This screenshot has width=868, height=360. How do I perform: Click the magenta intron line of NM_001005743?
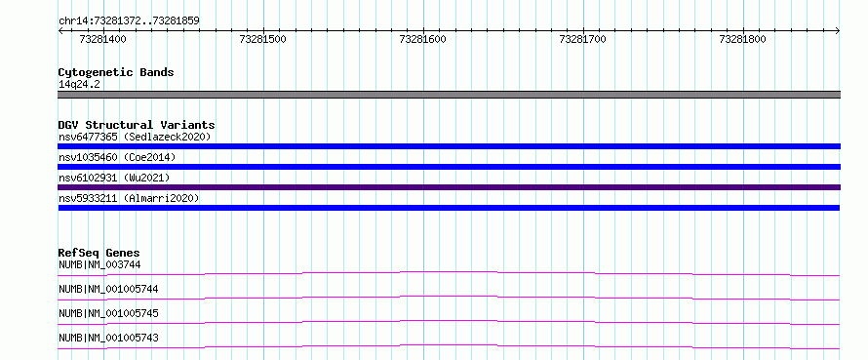pyautogui.click(x=449, y=345)
